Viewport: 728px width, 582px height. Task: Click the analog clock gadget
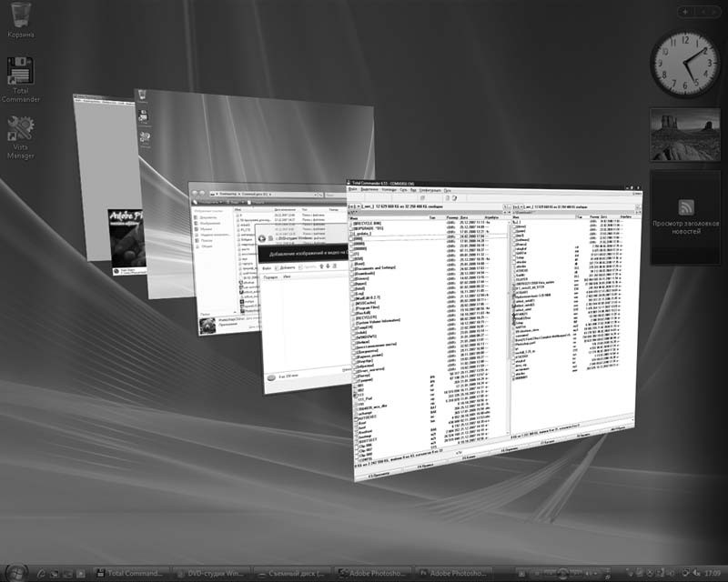(x=684, y=63)
